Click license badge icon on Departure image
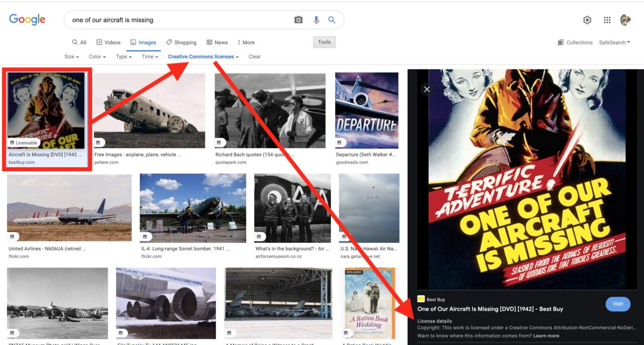 pyautogui.click(x=340, y=142)
